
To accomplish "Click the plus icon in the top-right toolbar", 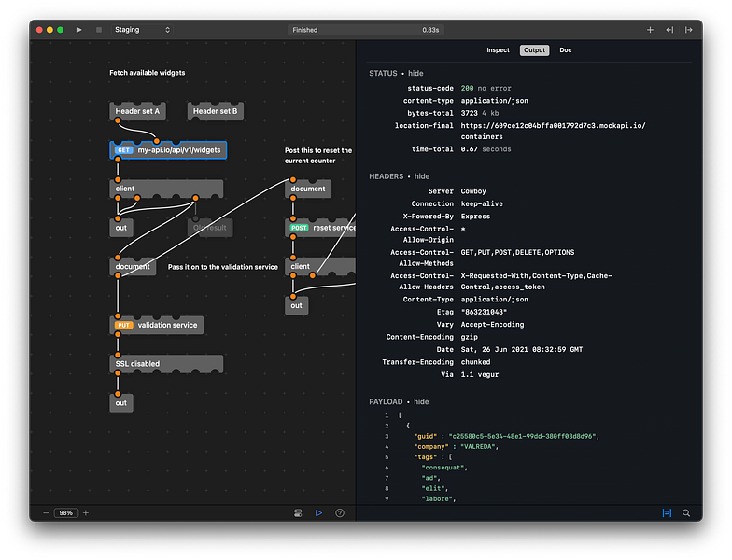I will coord(650,30).
